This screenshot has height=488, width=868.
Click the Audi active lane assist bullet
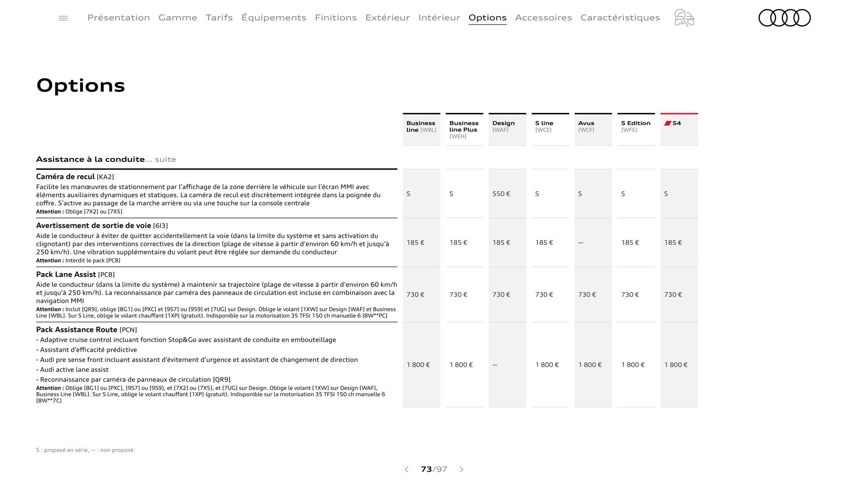pyautogui.click(x=72, y=370)
